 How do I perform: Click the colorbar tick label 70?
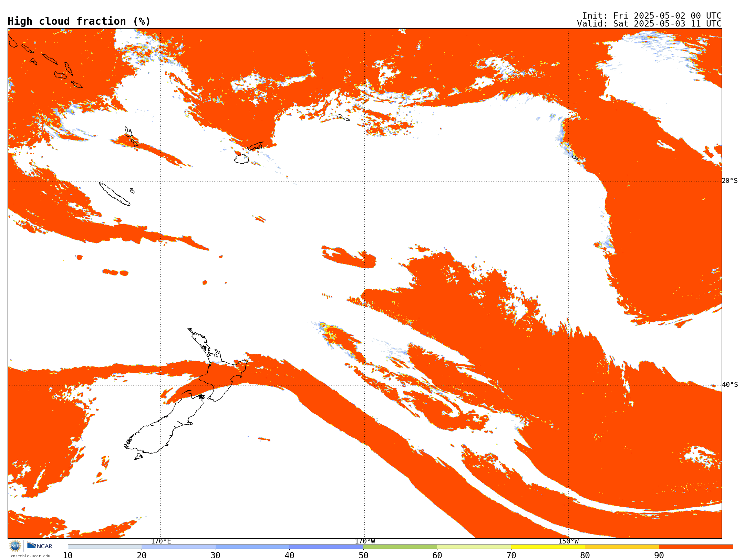pos(511,556)
